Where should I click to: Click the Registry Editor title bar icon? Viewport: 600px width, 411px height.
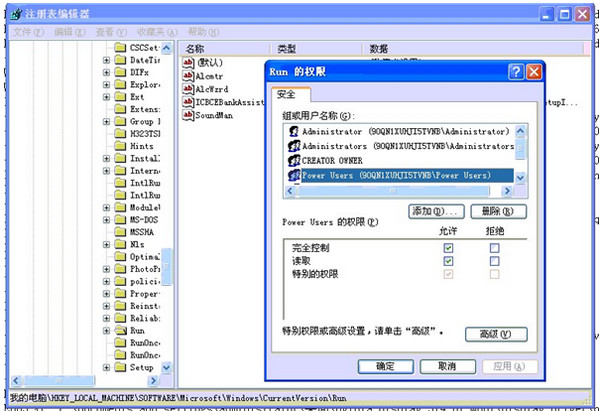16,14
